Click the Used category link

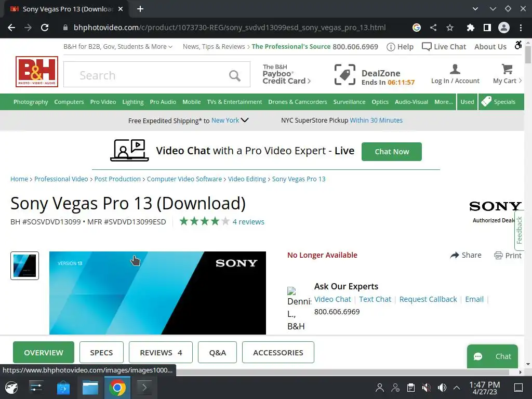(x=467, y=102)
